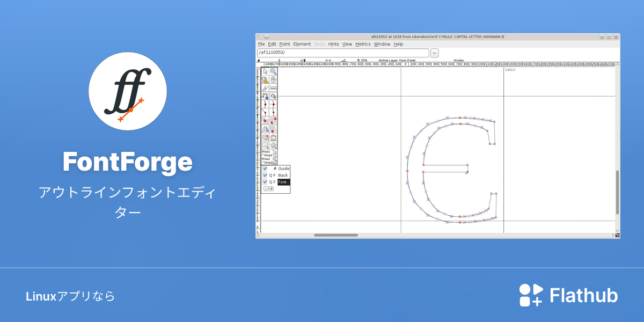Toggle Back layer visibility checkbox
644x322 pixels.
pyautogui.click(x=265, y=175)
